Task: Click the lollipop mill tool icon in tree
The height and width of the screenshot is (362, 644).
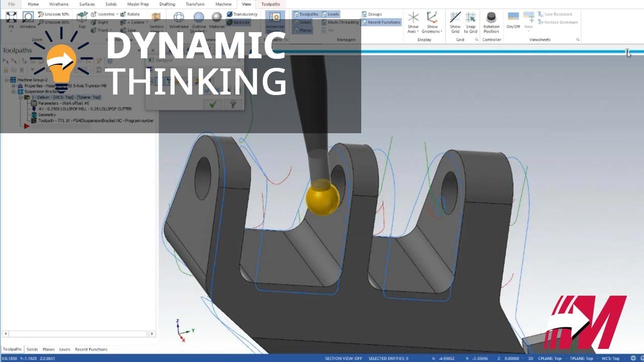Action: click(x=34, y=109)
